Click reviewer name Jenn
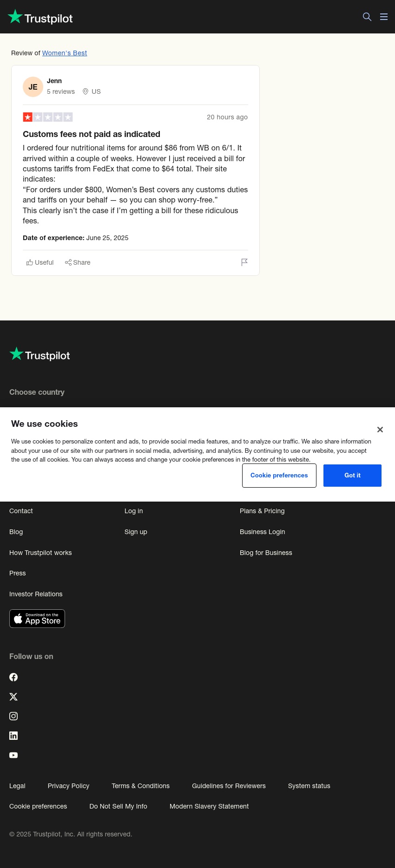395x868 pixels. coord(54,81)
